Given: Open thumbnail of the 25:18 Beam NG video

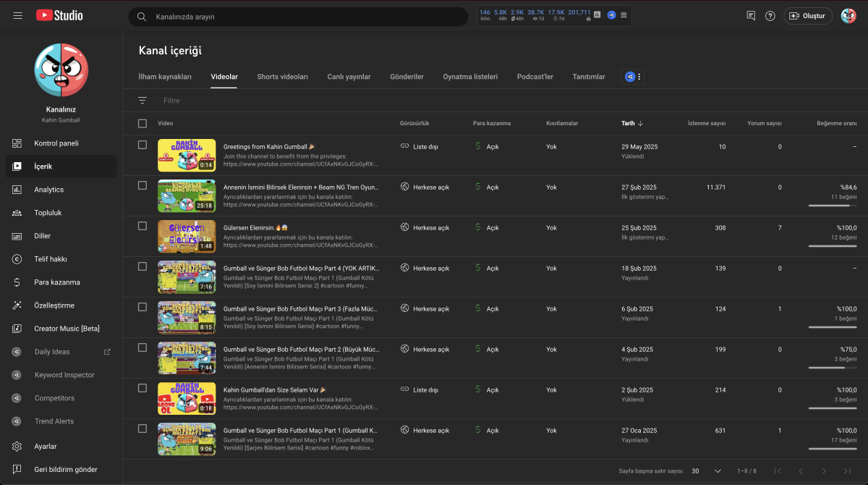Looking at the screenshot, I should pos(187,195).
